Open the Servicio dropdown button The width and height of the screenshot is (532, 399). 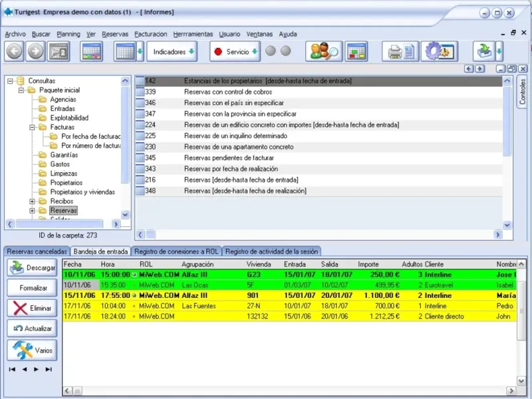coord(234,51)
